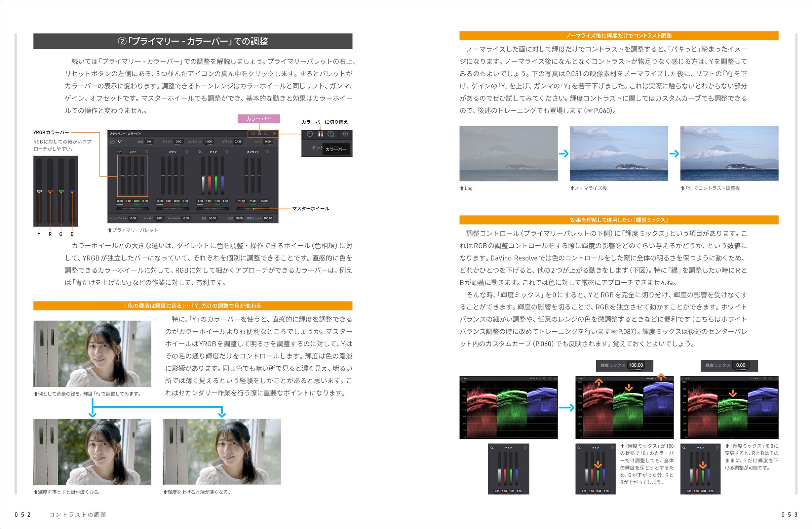This screenshot has width=812, height=529.
Task: Click G bar in enlarged YRGBカラーバー illustration
Action: click(x=61, y=191)
